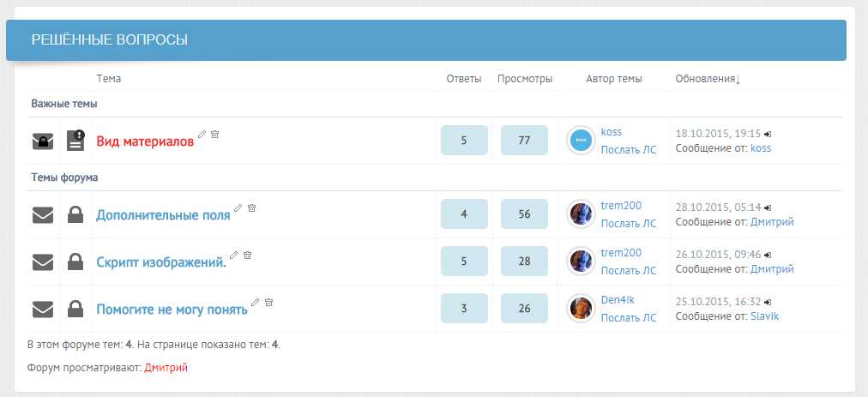Jump to last message dated 25.10.2015, 16:32
This screenshot has height=397, width=868.
click(768, 303)
